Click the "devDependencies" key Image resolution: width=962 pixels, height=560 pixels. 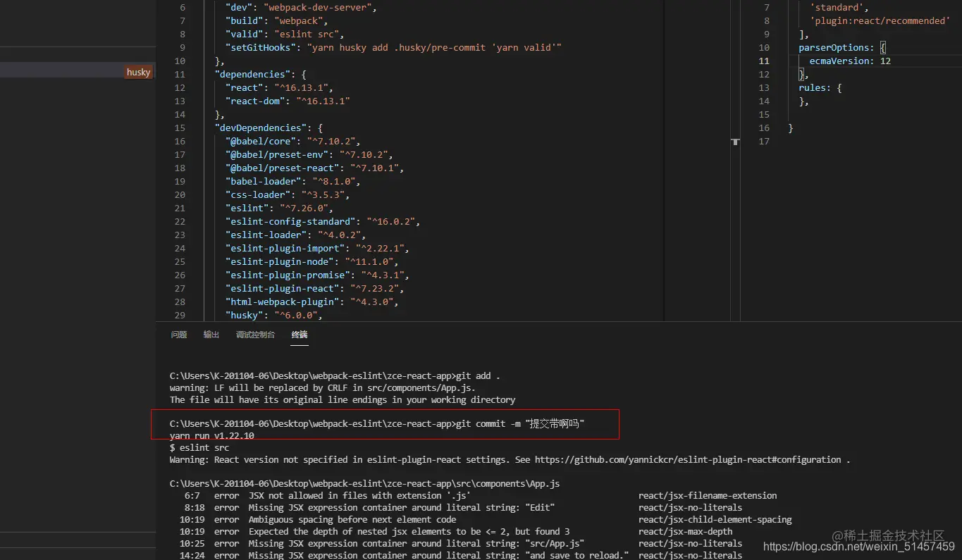[x=261, y=128]
